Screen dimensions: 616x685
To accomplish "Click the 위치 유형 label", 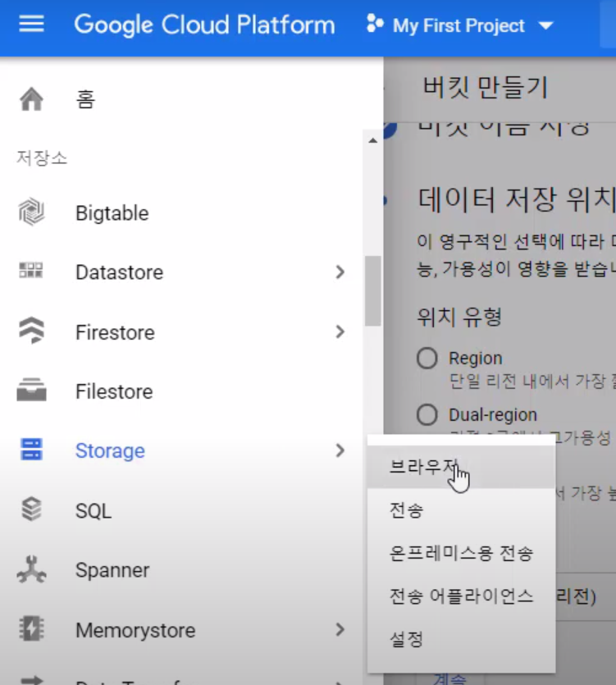I will [x=459, y=317].
